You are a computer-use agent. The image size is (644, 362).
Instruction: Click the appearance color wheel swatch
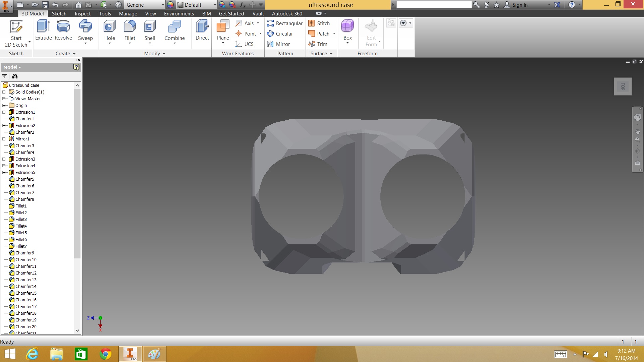170,5
